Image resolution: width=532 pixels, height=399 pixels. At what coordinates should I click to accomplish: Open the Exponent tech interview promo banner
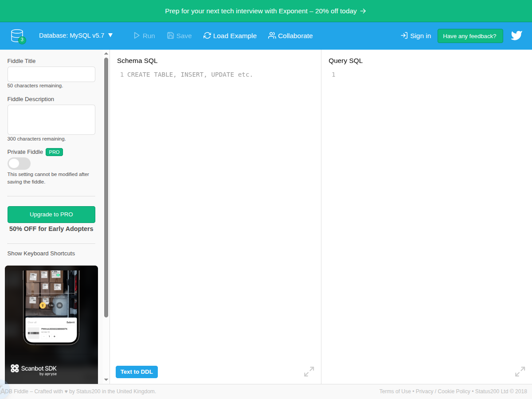point(266,11)
